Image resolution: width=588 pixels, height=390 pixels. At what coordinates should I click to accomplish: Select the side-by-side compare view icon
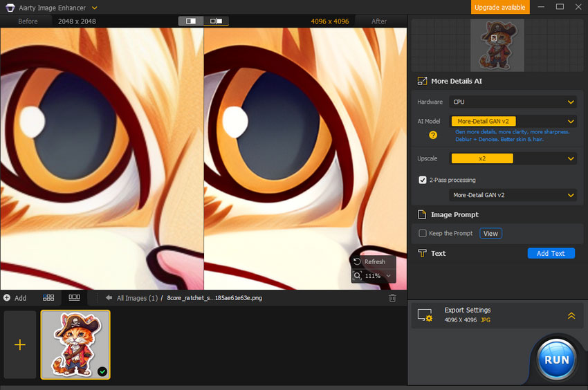[216, 21]
